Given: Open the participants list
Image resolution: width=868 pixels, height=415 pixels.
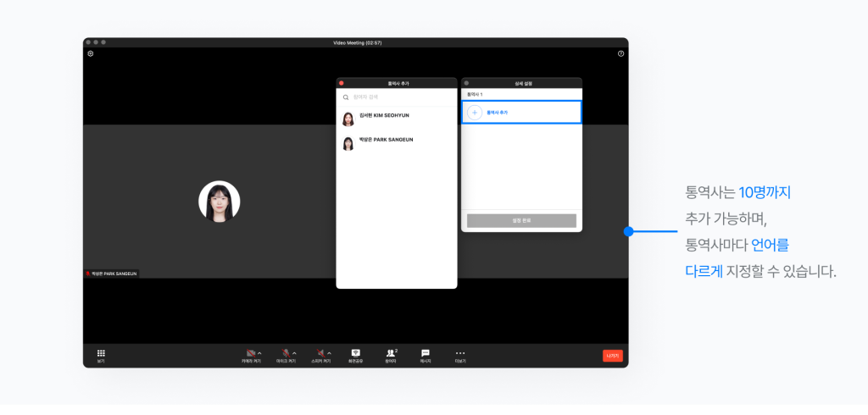Looking at the screenshot, I should click(391, 354).
